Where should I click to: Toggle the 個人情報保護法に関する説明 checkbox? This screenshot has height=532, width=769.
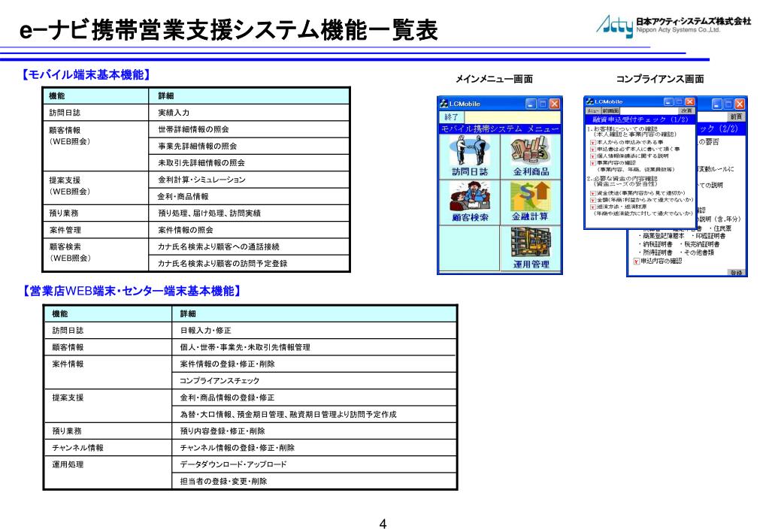[592, 156]
